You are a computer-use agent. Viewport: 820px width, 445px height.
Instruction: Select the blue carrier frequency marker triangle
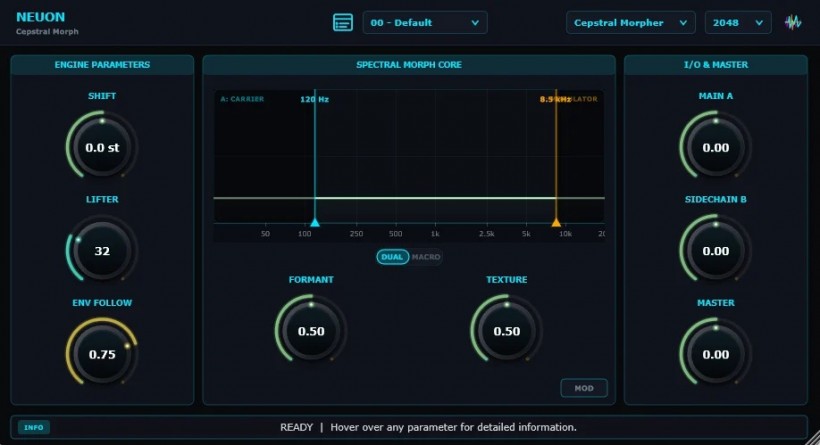click(x=315, y=223)
